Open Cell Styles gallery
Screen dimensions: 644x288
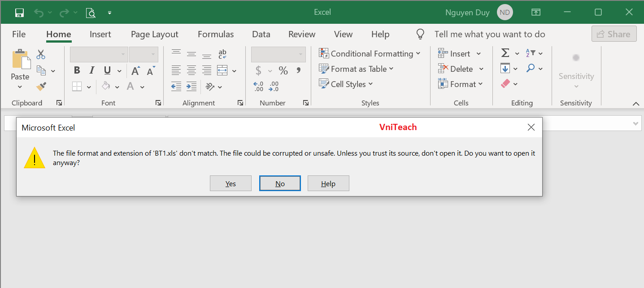[346, 84]
